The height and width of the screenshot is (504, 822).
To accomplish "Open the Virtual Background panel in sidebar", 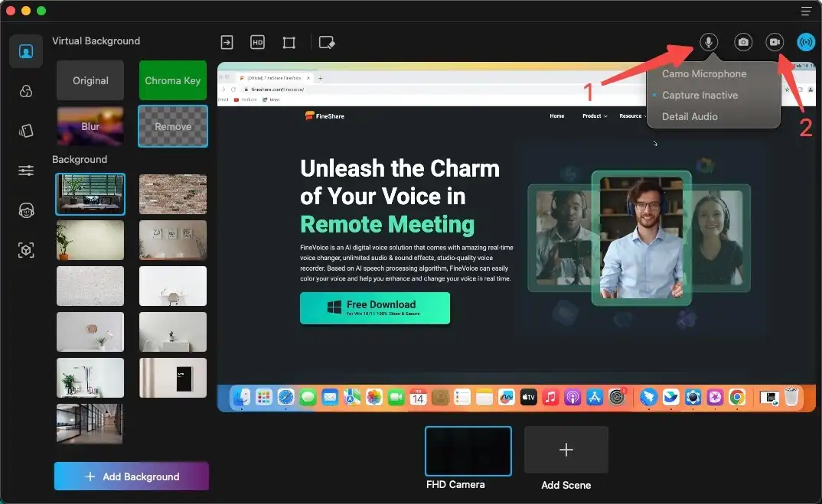I will point(26,51).
